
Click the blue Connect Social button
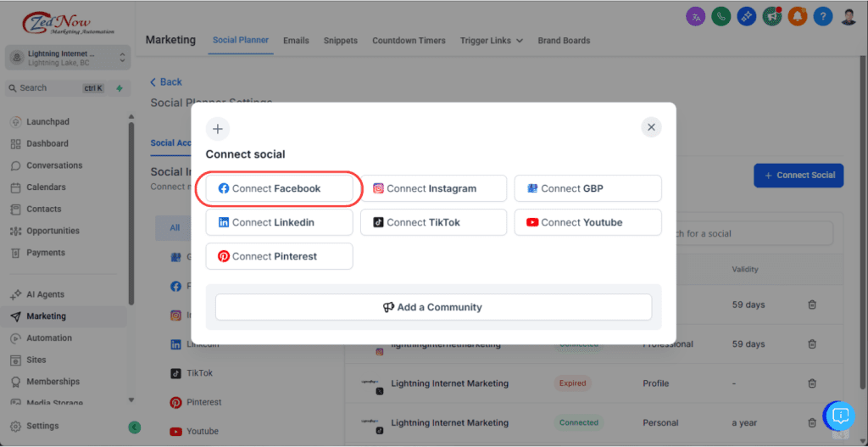[798, 175]
